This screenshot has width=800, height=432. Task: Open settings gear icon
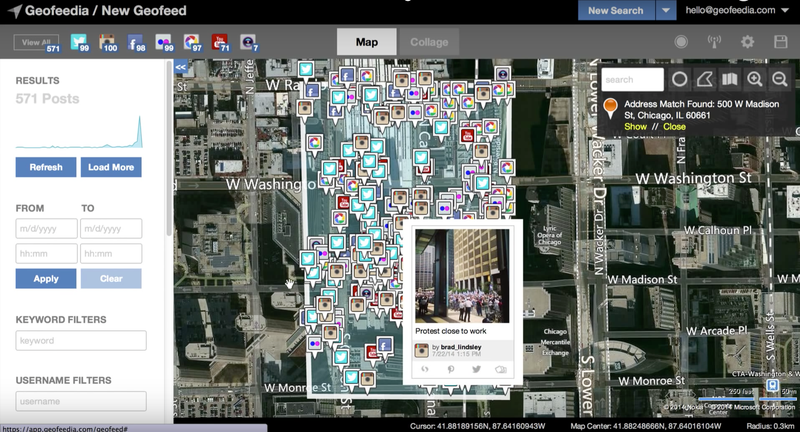click(x=747, y=42)
